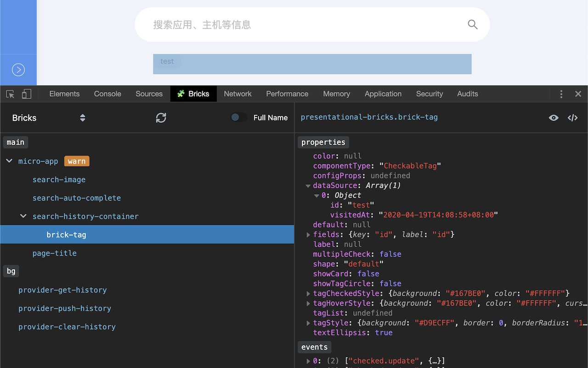Refresh the Bricks component tree
588x368 pixels.
tap(161, 117)
